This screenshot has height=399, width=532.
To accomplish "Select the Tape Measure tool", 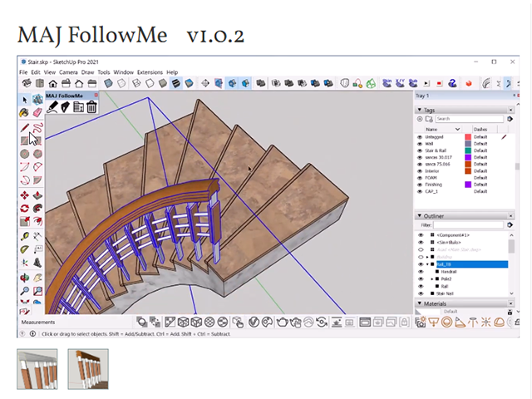I will click(x=24, y=236).
